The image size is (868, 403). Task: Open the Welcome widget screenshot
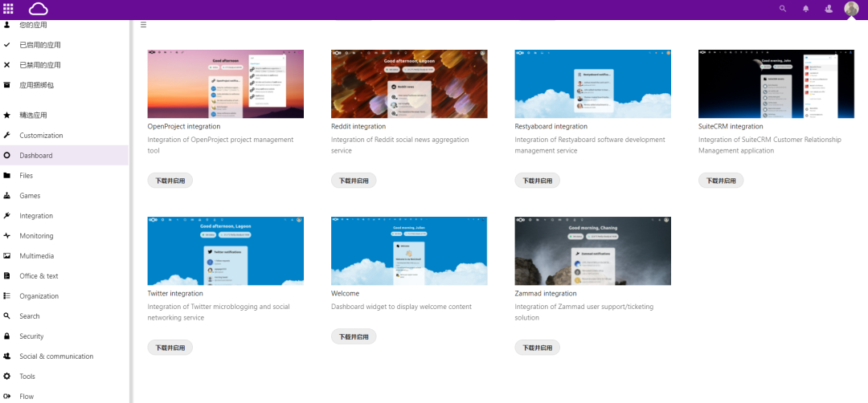[409, 250]
